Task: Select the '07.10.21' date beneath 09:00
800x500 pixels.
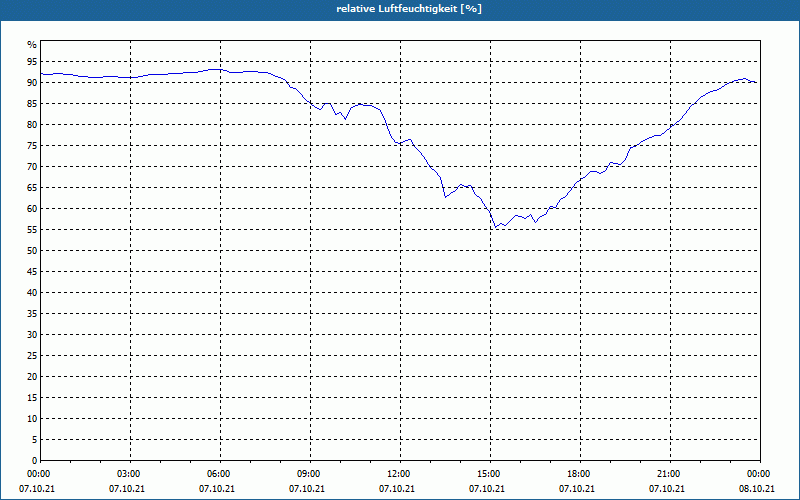Action: 307,489
